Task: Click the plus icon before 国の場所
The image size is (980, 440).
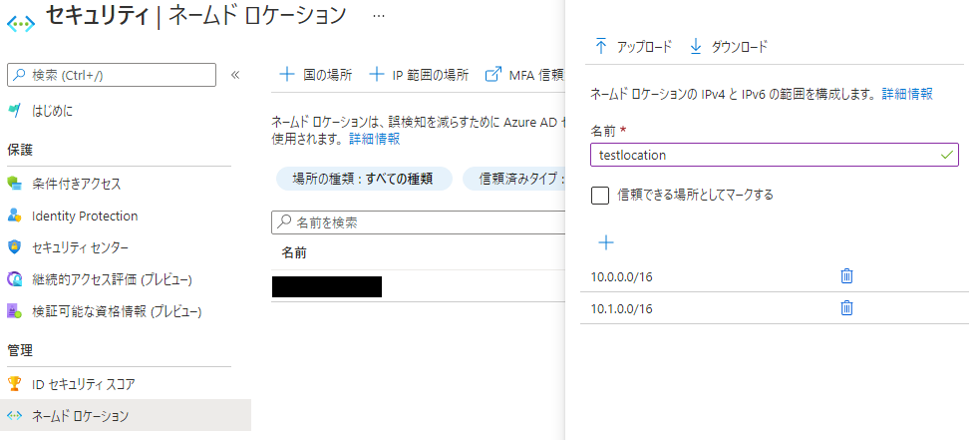Action: [286, 75]
